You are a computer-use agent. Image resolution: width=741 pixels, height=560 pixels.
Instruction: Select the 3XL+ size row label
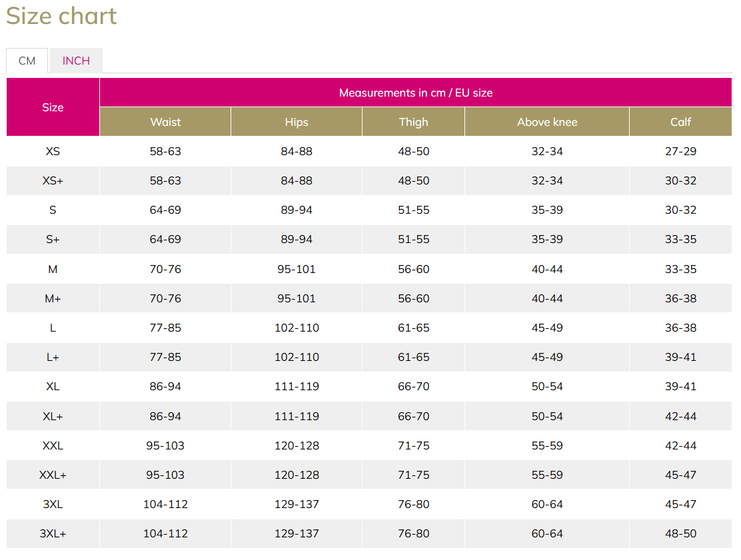tap(53, 533)
